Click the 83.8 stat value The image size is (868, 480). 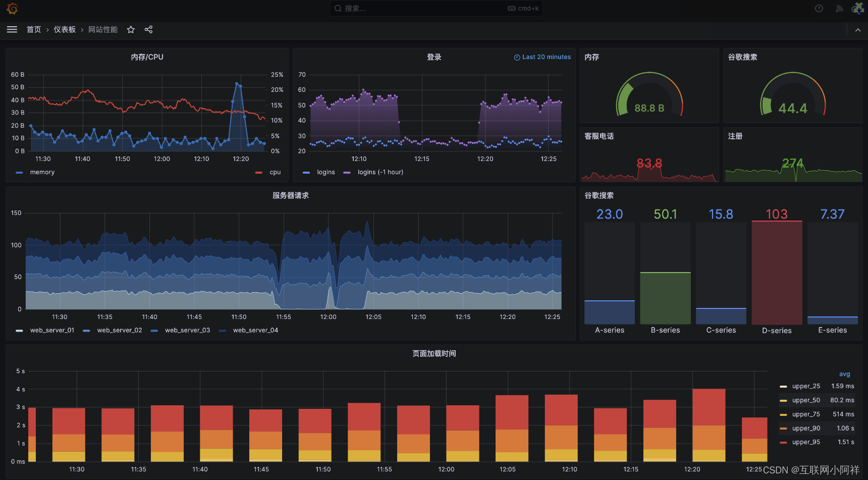[x=649, y=163]
